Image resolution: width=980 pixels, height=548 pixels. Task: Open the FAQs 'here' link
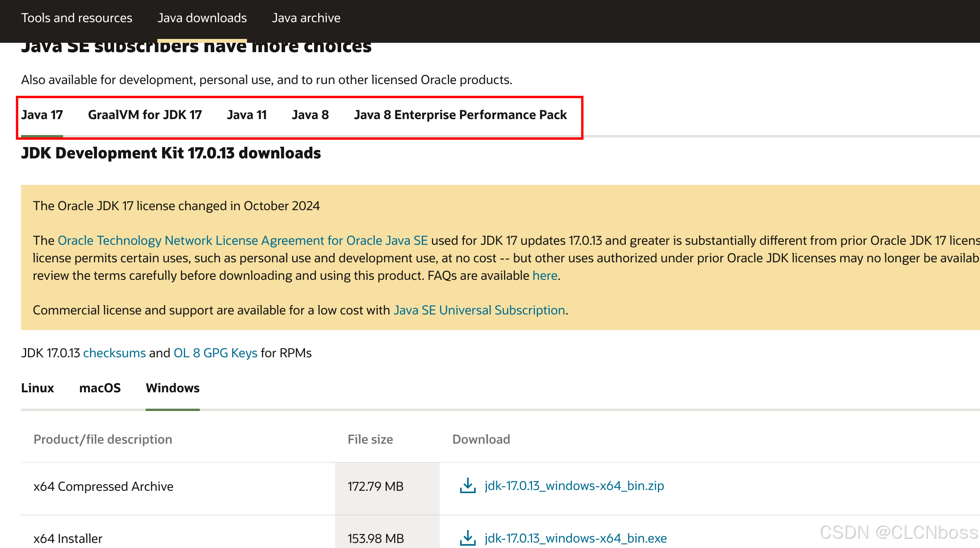545,276
